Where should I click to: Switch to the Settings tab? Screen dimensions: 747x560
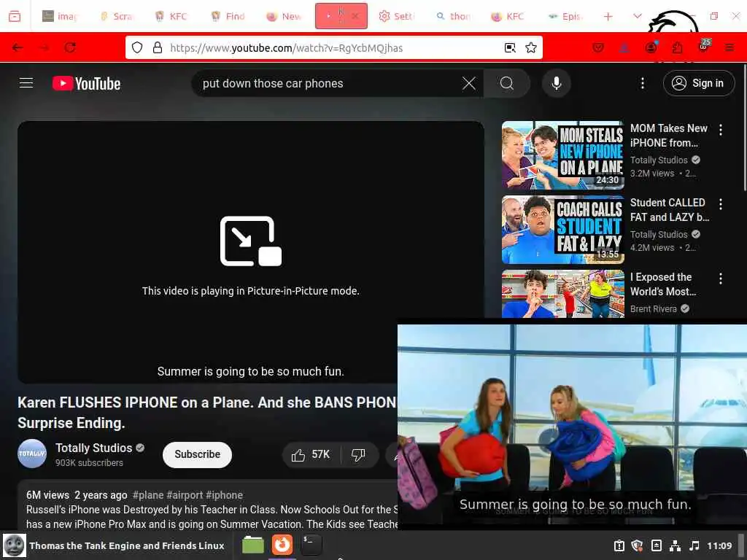(397, 16)
